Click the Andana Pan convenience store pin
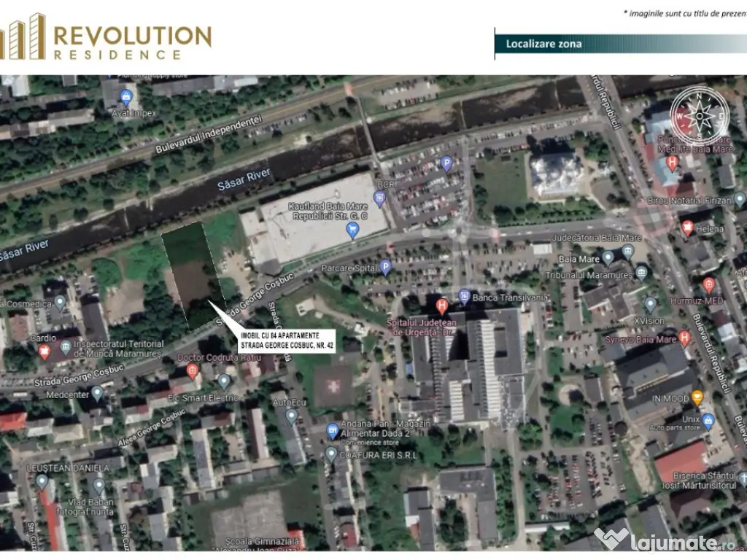Image resolution: width=747 pixels, height=560 pixels. coord(334,429)
